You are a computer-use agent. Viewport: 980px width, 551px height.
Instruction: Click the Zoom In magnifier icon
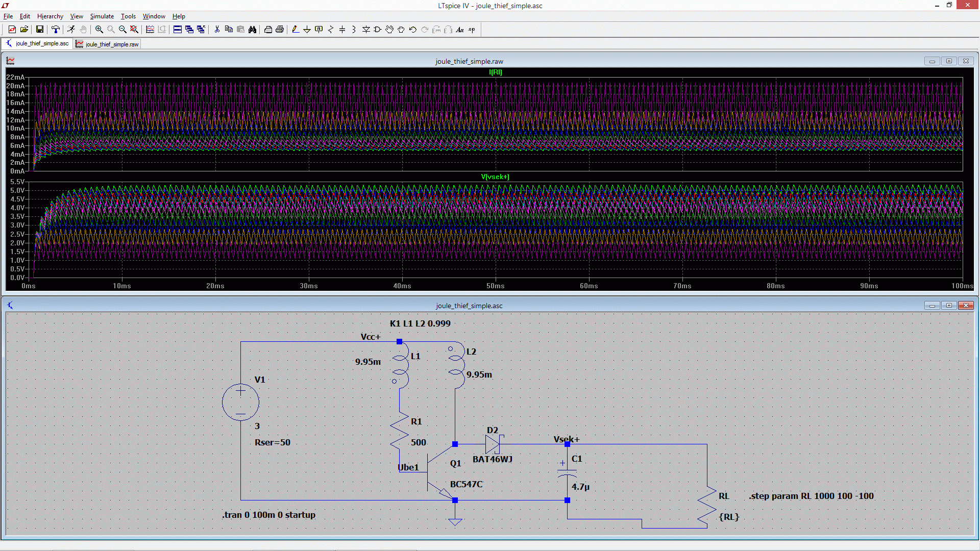[99, 30]
